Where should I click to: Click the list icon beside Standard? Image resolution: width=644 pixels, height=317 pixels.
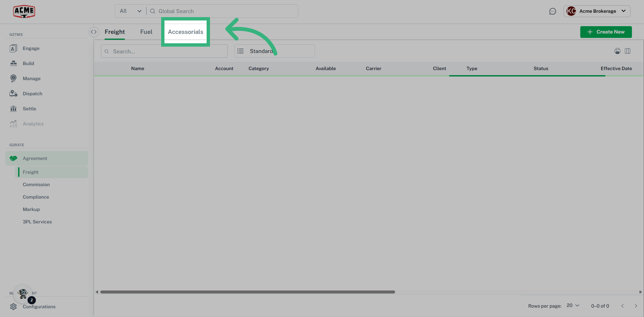pos(240,51)
